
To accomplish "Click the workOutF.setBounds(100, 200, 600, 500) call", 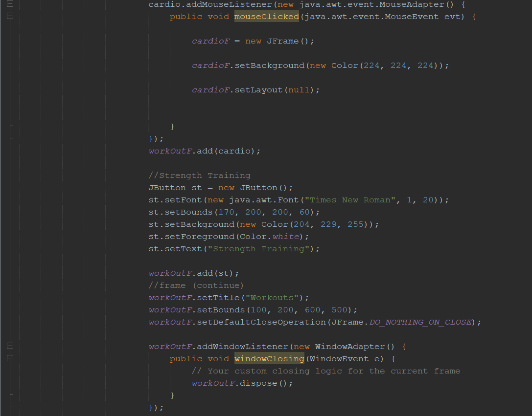I will (253, 310).
